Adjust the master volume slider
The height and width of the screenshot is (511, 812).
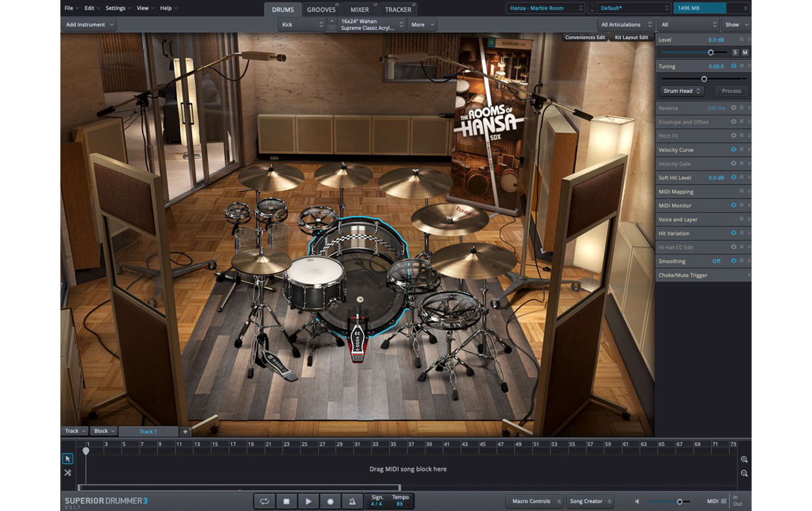click(680, 501)
